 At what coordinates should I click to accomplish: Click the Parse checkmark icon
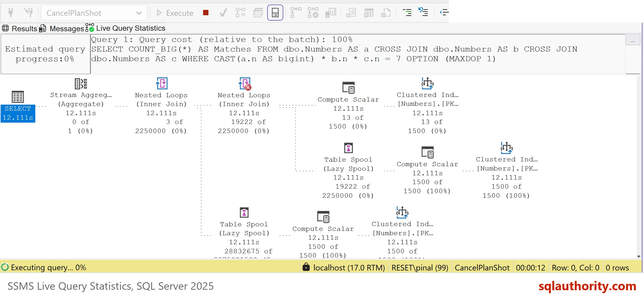(x=223, y=13)
